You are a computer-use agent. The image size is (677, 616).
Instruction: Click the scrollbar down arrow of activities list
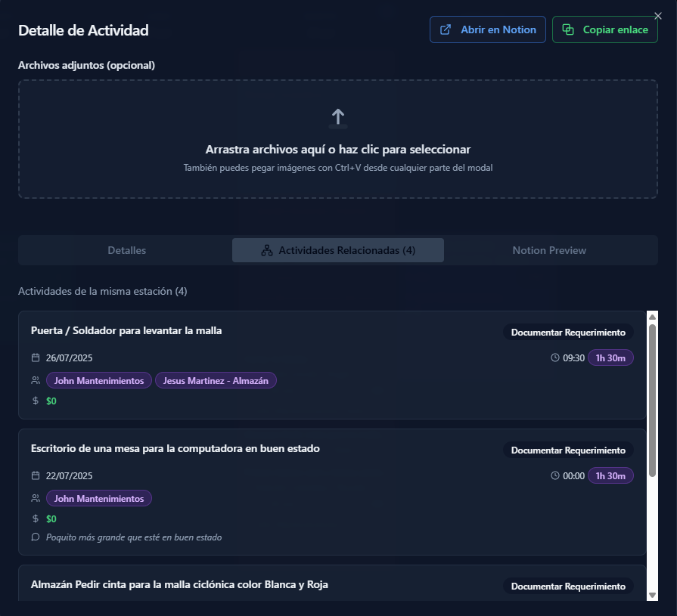[x=652, y=596]
